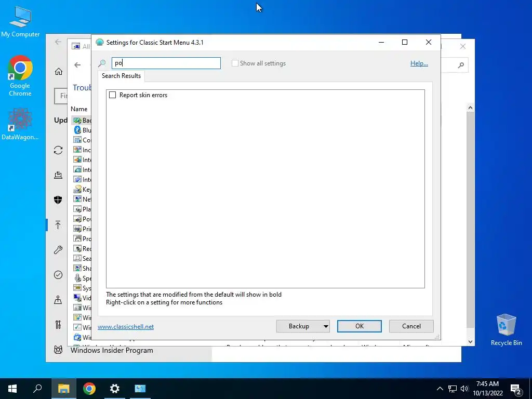Image resolution: width=532 pixels, height=399 pixels.
Task: Expand the hidden system tray icons chevron
Action: [x=440, y=389]
